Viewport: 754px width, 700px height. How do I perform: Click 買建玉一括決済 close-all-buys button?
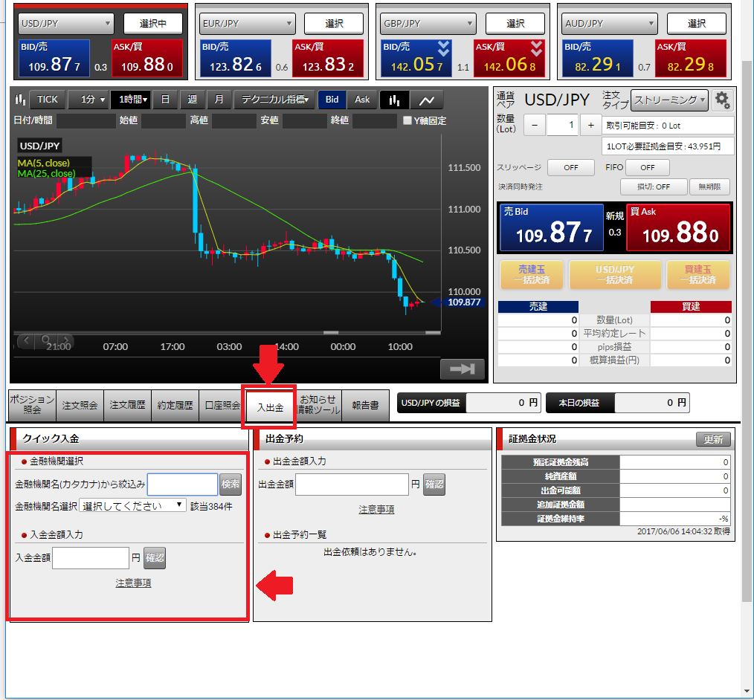[697, 274]
